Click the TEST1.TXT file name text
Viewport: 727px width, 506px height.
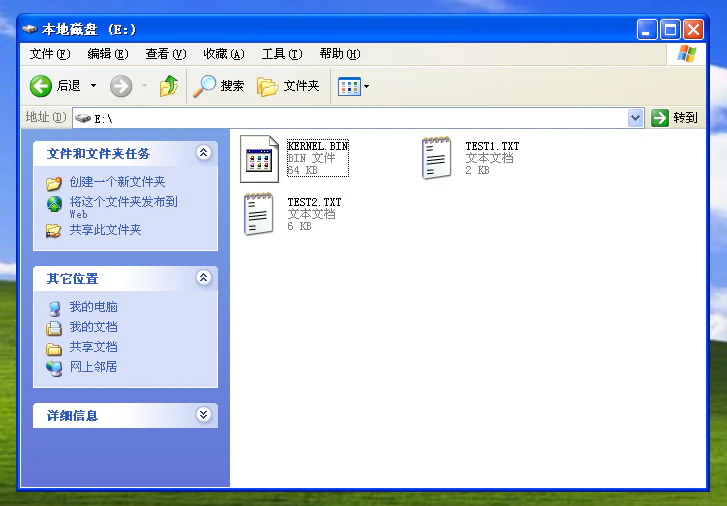coord(492,146)
